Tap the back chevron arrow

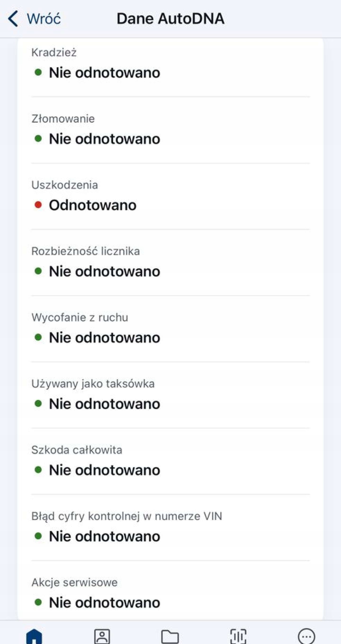pyautogui.click(x=13, y=19)
